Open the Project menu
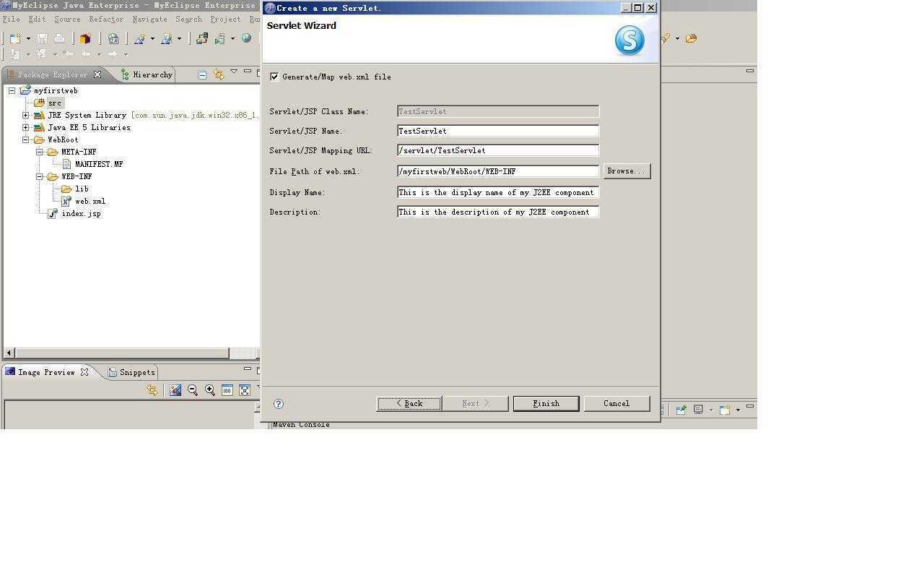Viewport: 924px width, 578px height. coord(225,20)
